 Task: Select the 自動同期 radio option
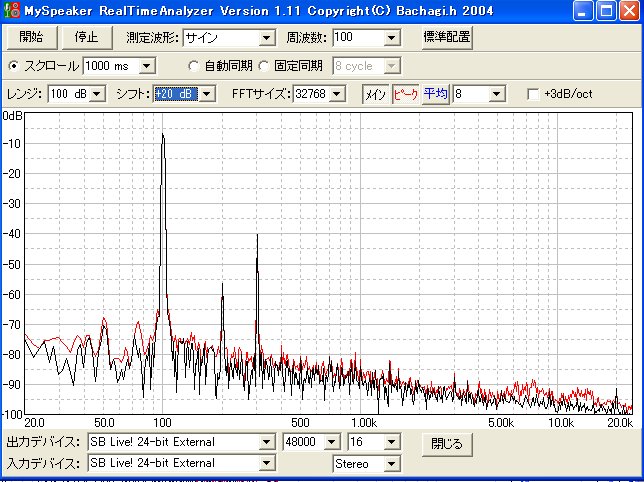tap(194, 66)
